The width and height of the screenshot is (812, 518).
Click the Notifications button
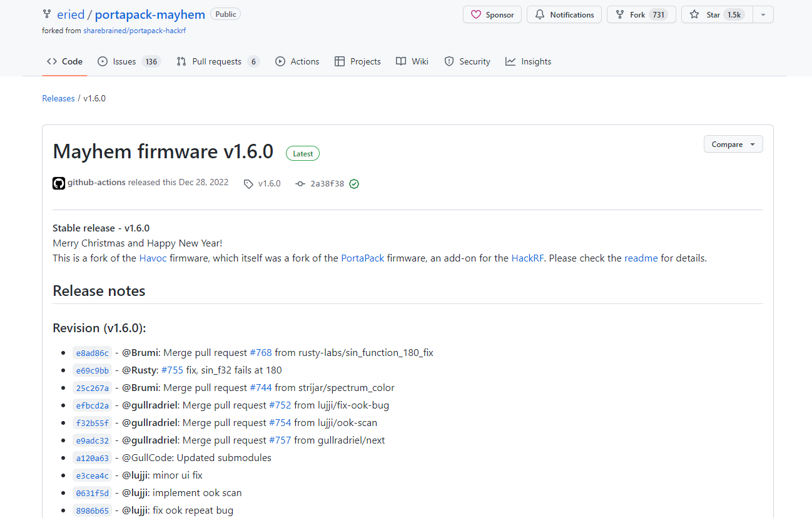(x=564, y=14)
